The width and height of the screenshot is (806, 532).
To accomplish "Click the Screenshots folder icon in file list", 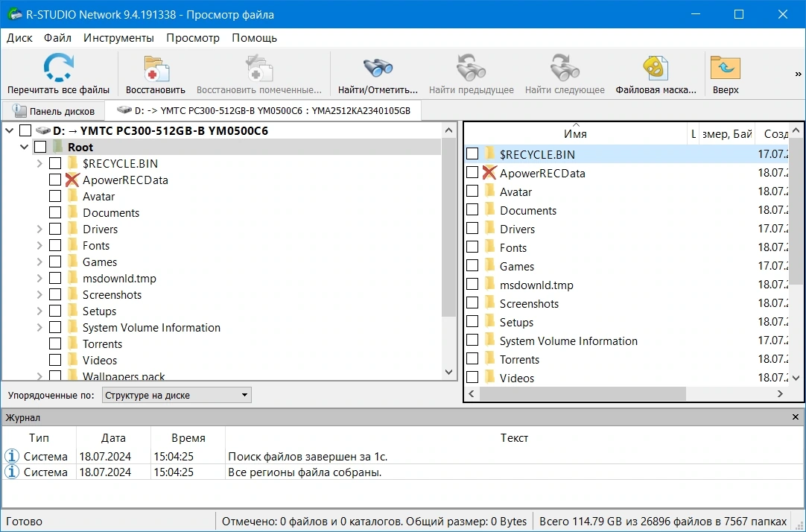I will (x=490, y=303).
